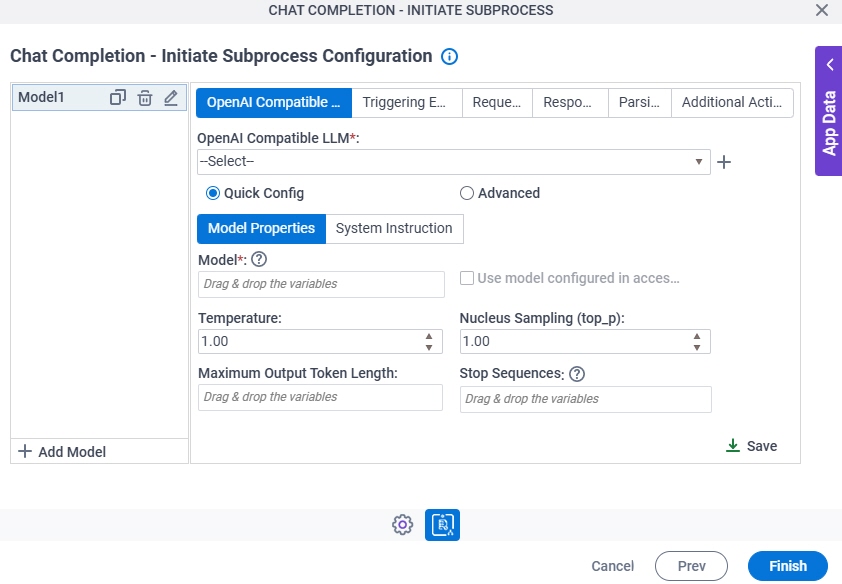Click the Save button
Viewport: 842px width, 584px height.
(751, 446)
